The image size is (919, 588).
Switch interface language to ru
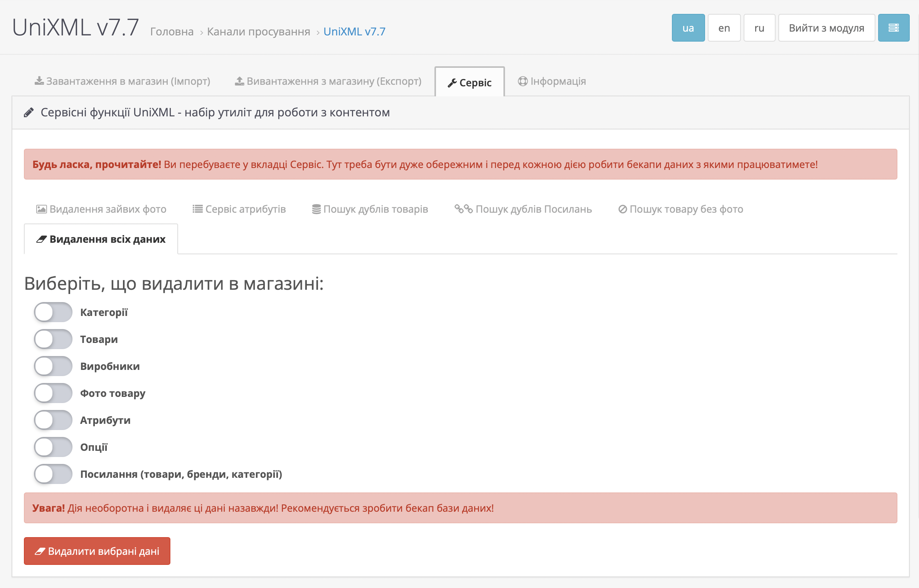point(759,28)
